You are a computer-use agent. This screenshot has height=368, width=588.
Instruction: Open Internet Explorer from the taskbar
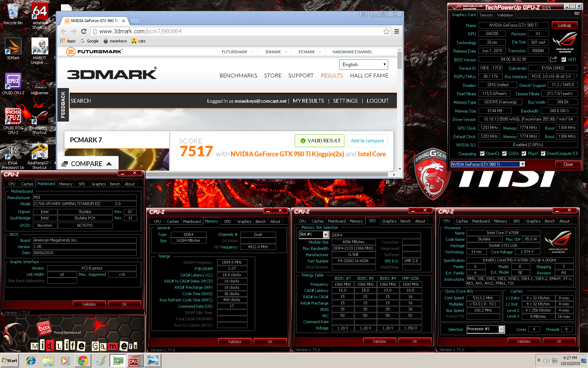pyautogui.click(x=31, y=360)
